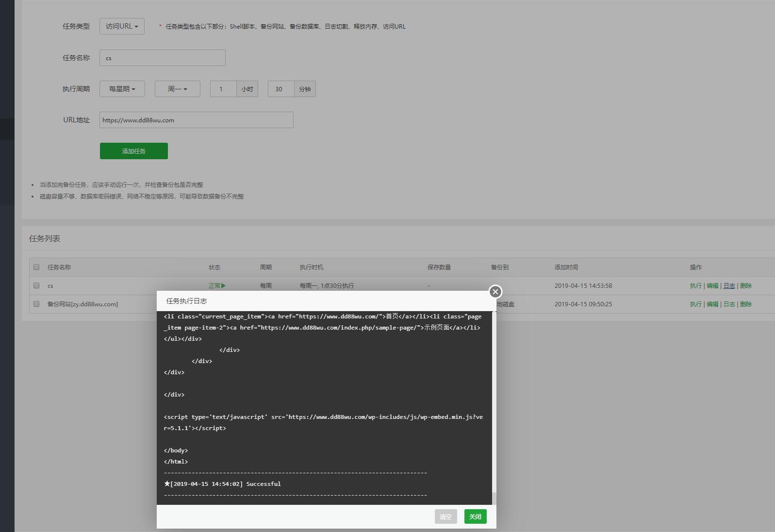Click the 2019-04-15 14:53:58 timestamp cell
The width and height of the screenshot is (775, 532).
(x=583, y=286)
